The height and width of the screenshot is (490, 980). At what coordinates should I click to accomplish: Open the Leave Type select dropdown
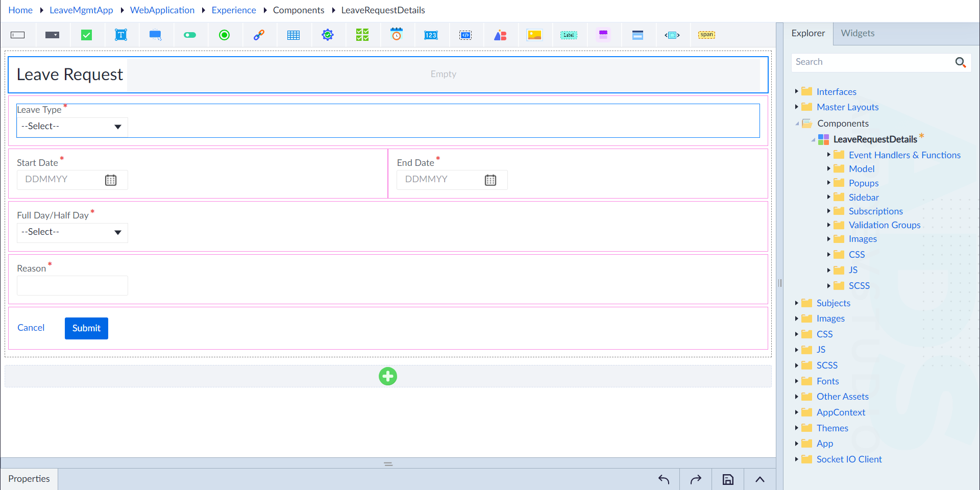72,127
